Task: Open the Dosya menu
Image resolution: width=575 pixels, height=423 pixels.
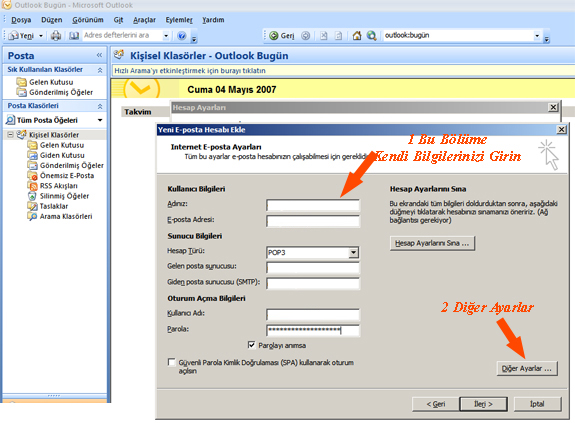Action: click(21, 20)
